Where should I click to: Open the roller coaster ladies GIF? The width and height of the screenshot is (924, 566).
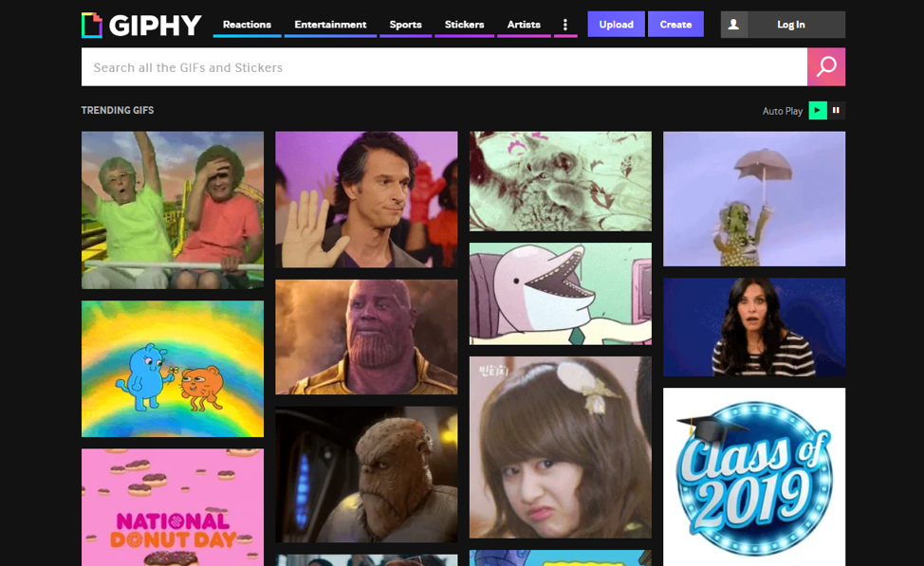click(173, 210)
